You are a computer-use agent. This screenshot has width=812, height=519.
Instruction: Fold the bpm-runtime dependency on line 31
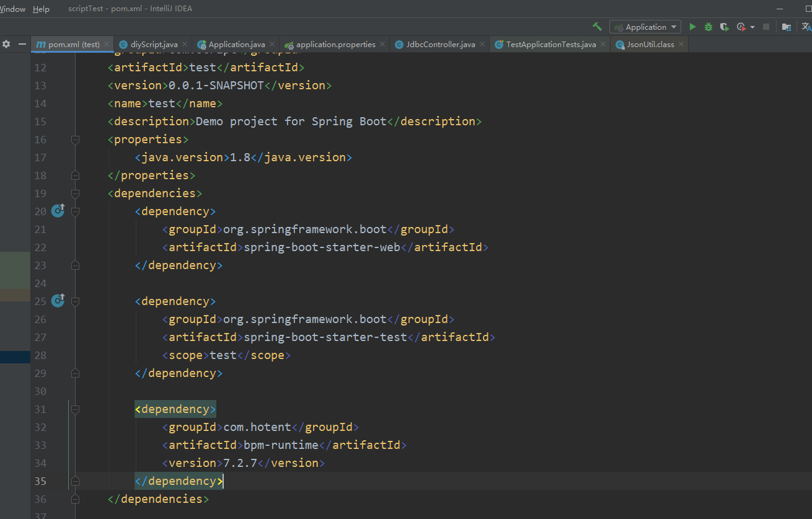point(75,409)
